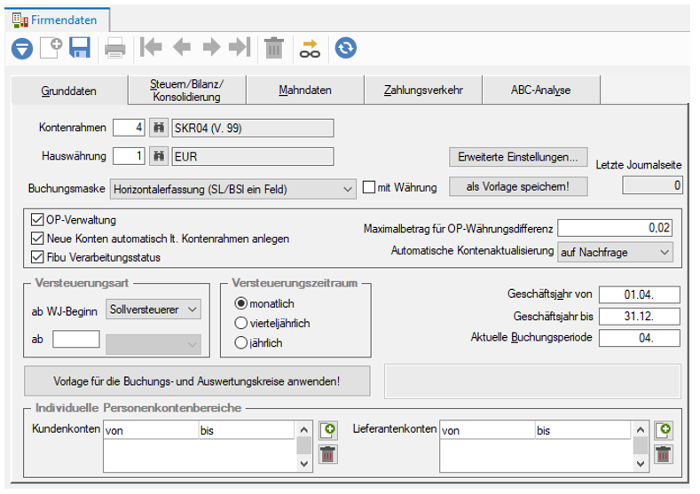The image size is (700, 494).
Task: Open the Mahndaten tab
Action: (x=305, y=90)
